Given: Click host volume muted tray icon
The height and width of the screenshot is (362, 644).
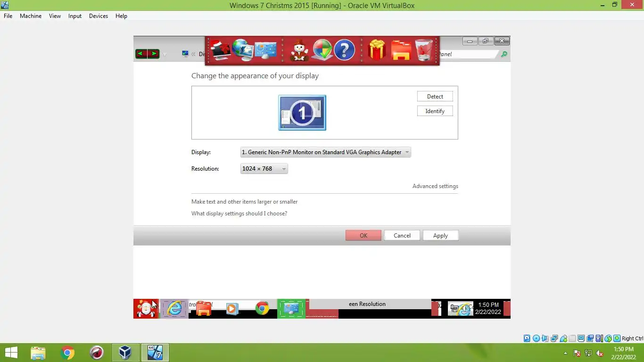Looking at the screenshot, I should point(600,353).
